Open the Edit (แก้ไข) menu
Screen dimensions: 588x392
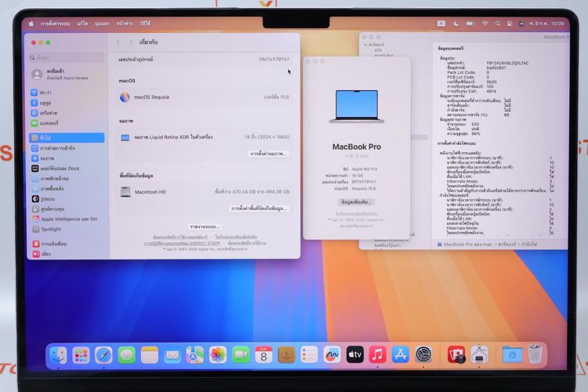[x=82, y=24]
